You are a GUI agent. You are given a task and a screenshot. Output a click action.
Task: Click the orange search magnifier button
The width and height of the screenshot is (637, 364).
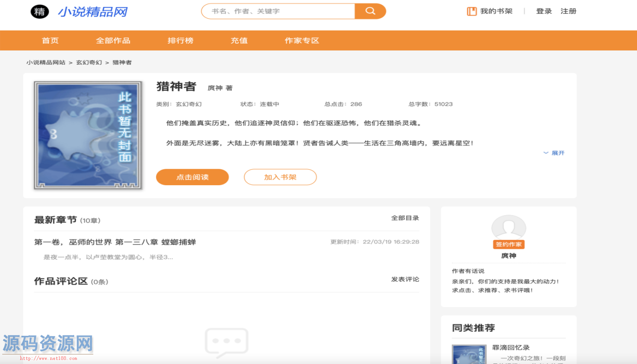(370, 11)
